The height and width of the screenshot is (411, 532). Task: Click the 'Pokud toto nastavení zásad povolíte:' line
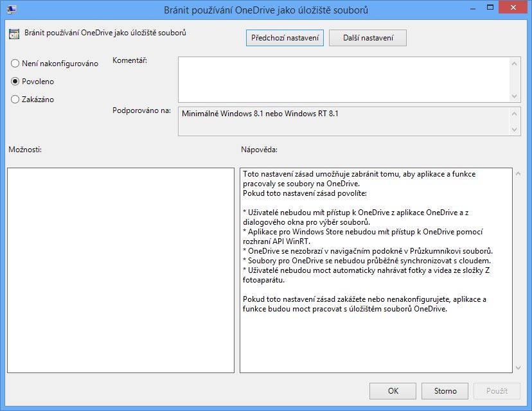pyautogui.click(x=305, y=193)
